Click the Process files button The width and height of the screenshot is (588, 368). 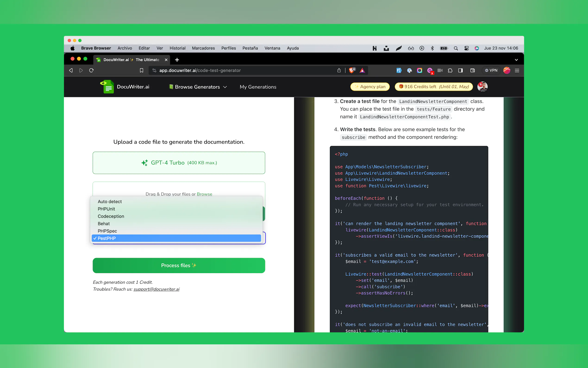click(179, 265)
